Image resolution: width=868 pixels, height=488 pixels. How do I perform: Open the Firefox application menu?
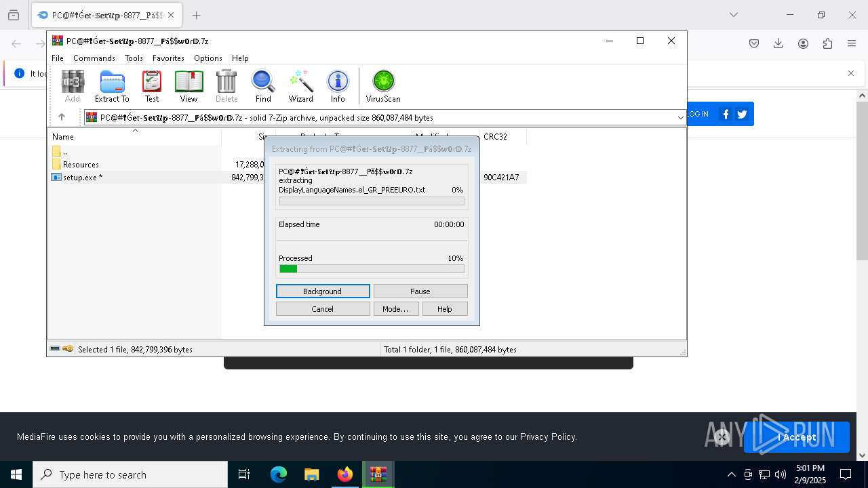point(852,43)
